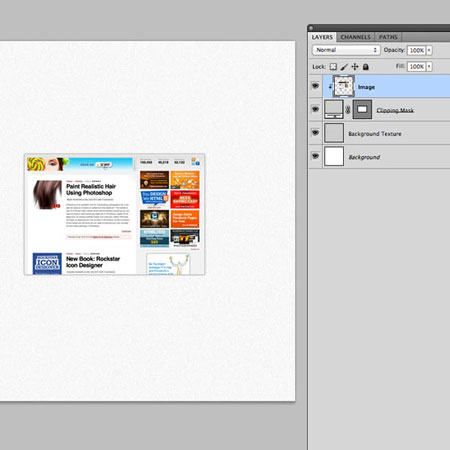
Task: Click the Background layer white thumbnail
Action: pos(334,156)
